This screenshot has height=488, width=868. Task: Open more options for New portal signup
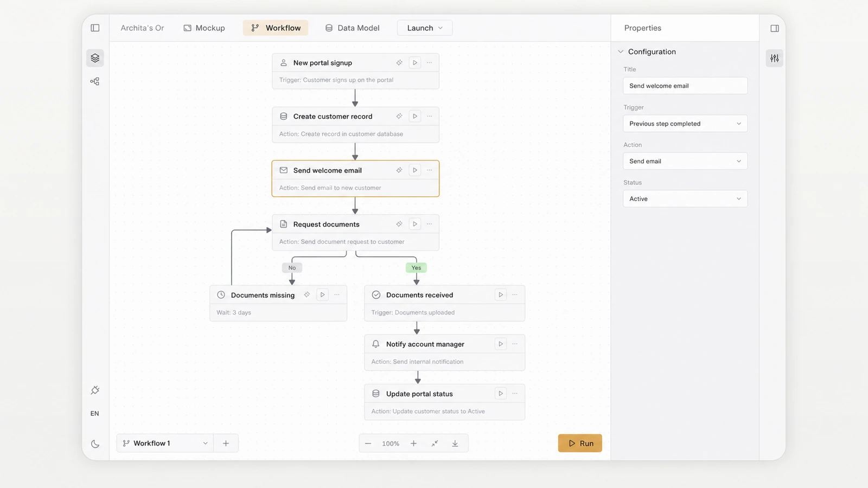pyautogui.click(x=430, y=63)
